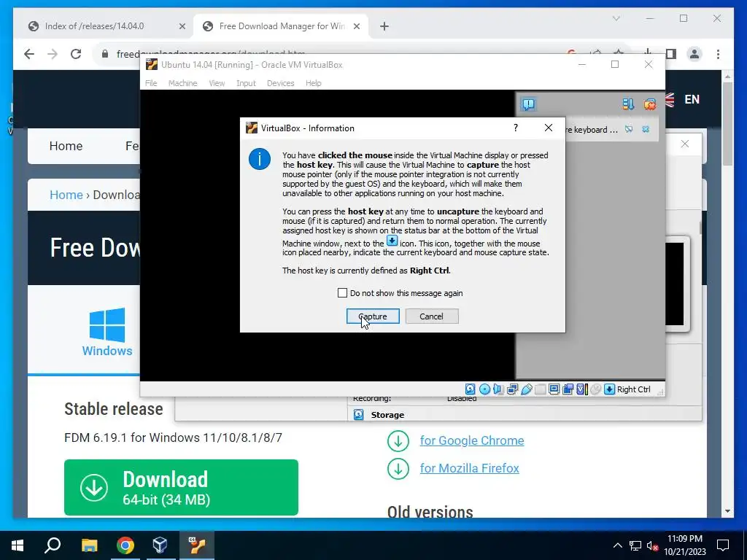Open the Input menu in VirtualBox
This screenshot has height=560, width=747.
[x=246, y=83]
